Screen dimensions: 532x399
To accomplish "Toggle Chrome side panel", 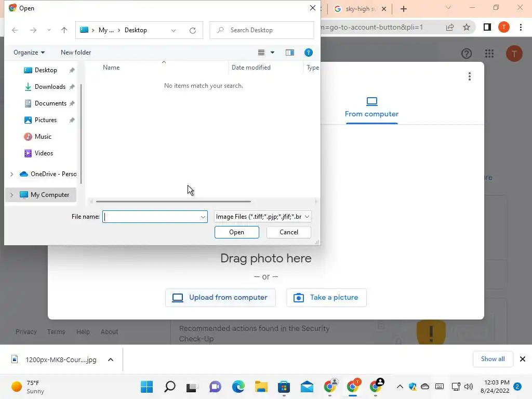I will pyautogui.click(x=487, y=27).
